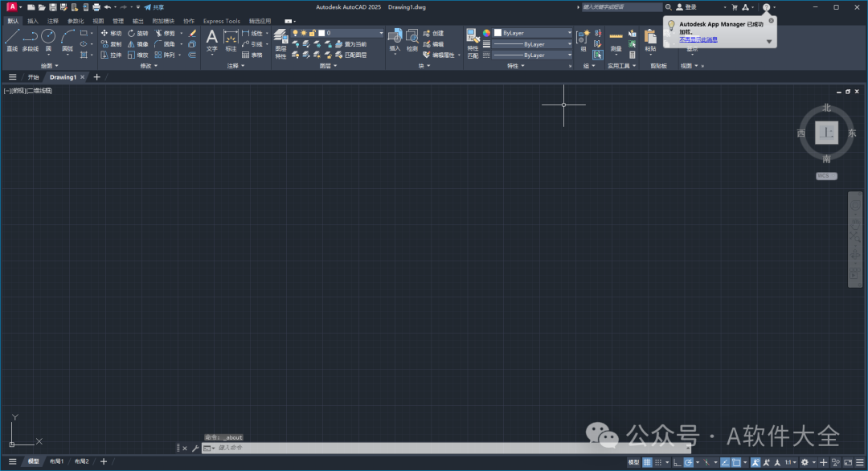This screenshot has height=471, width=868.
Task: Toggle snap mode dots icon in status bar
Action: [x=658, y=462]
